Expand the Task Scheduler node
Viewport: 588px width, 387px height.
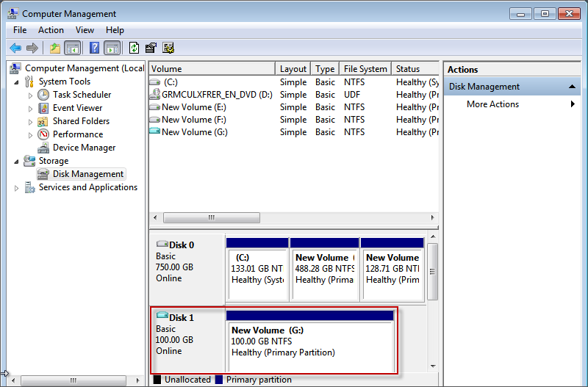coord(30,95)
